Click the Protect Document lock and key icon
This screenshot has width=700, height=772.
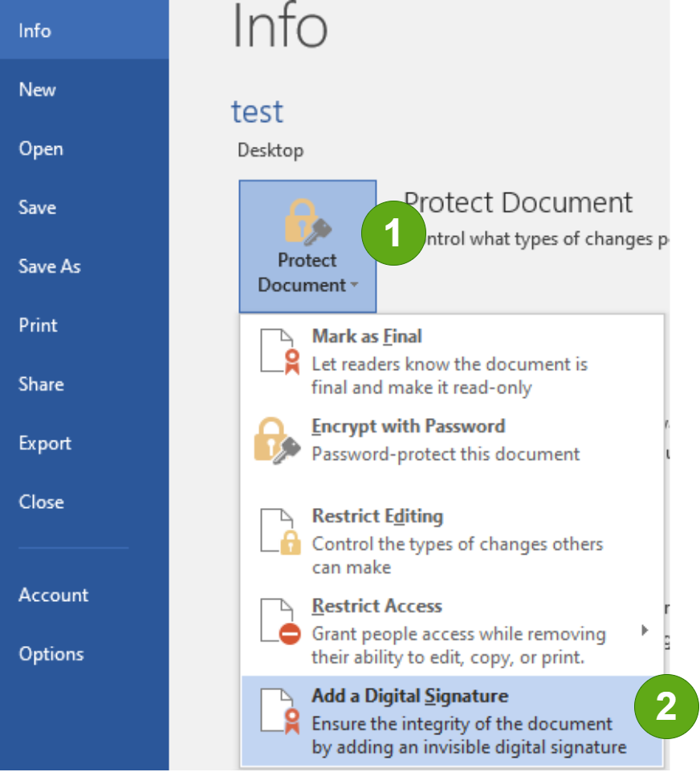(x=307, y=223)
